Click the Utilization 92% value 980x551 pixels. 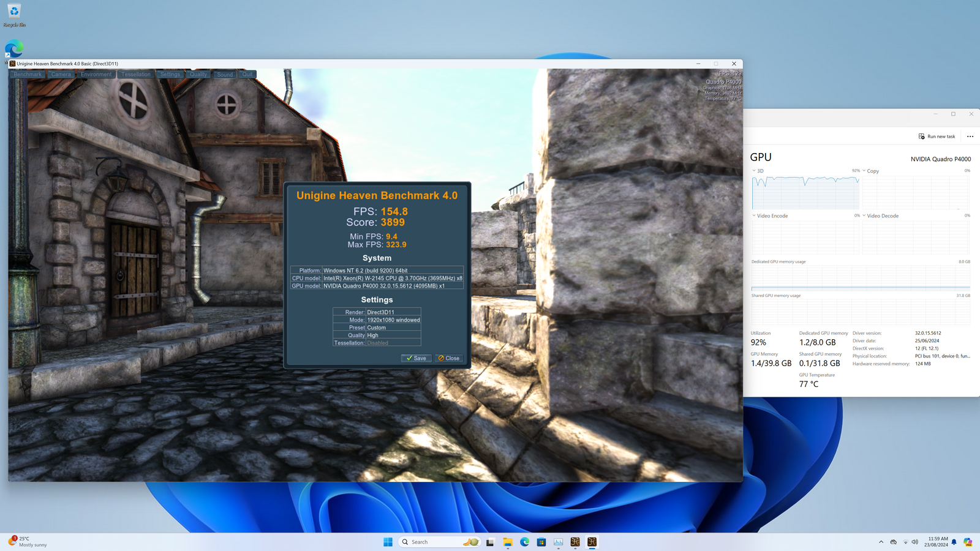(758, 342)
